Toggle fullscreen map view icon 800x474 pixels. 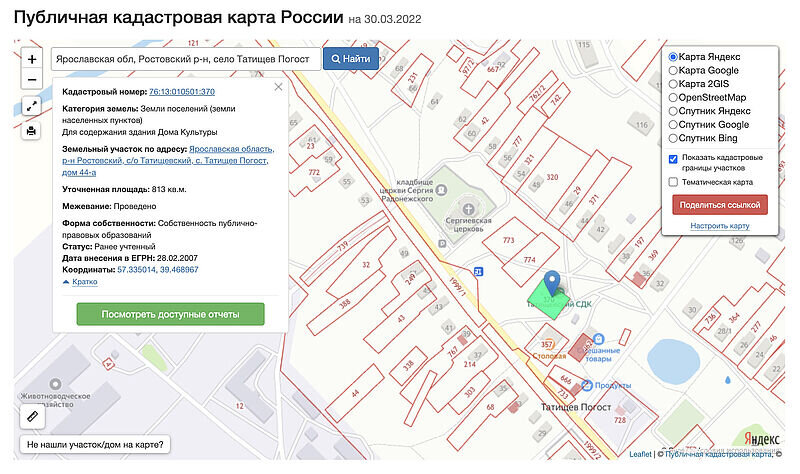point(32,106)
